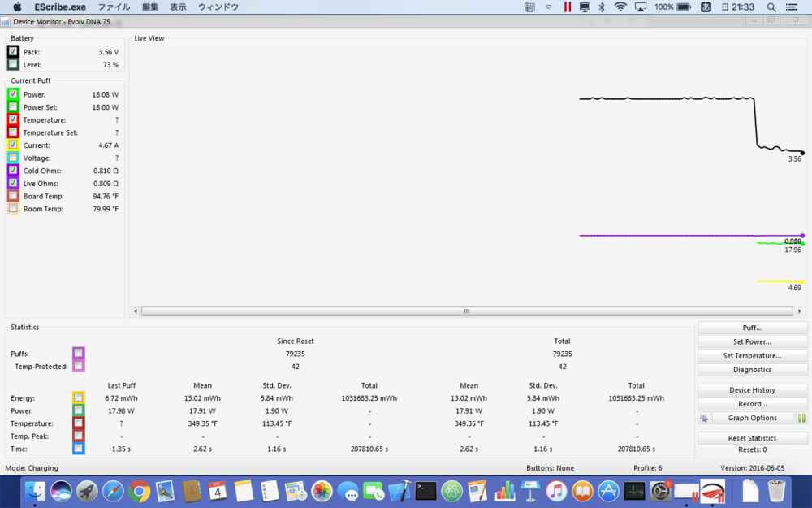Open App Store from the dock
This screenshot has height=508, width=812.
tap(608, 490)
